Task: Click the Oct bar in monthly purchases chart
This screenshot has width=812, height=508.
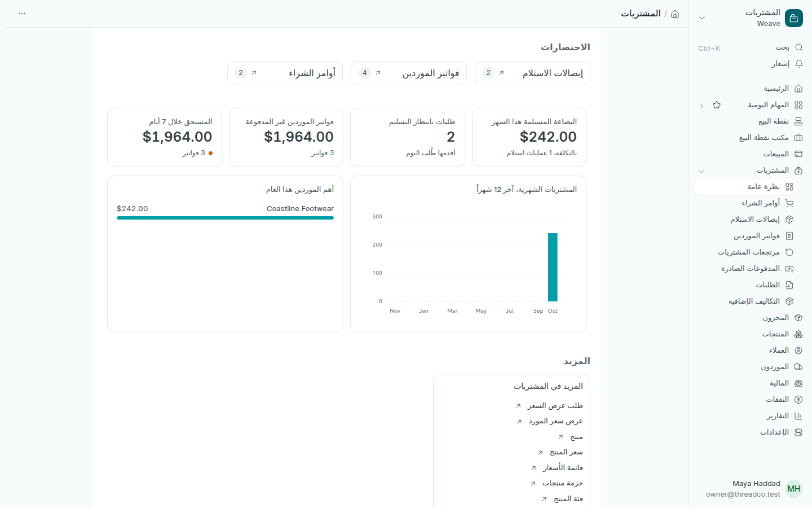Action: point(553,267)
